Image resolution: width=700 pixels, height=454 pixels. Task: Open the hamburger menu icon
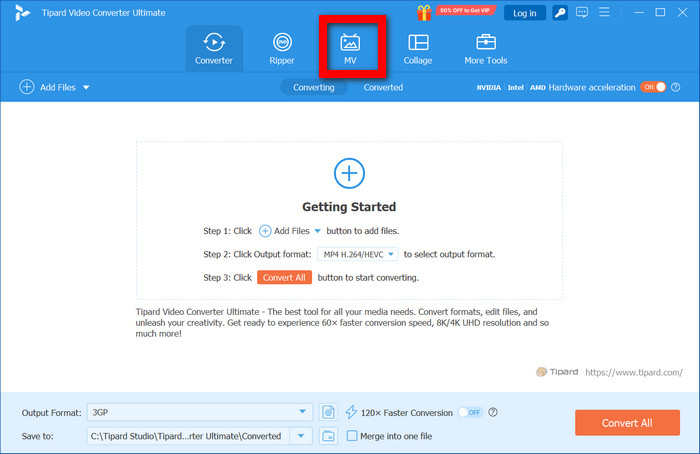coord(604,12)
